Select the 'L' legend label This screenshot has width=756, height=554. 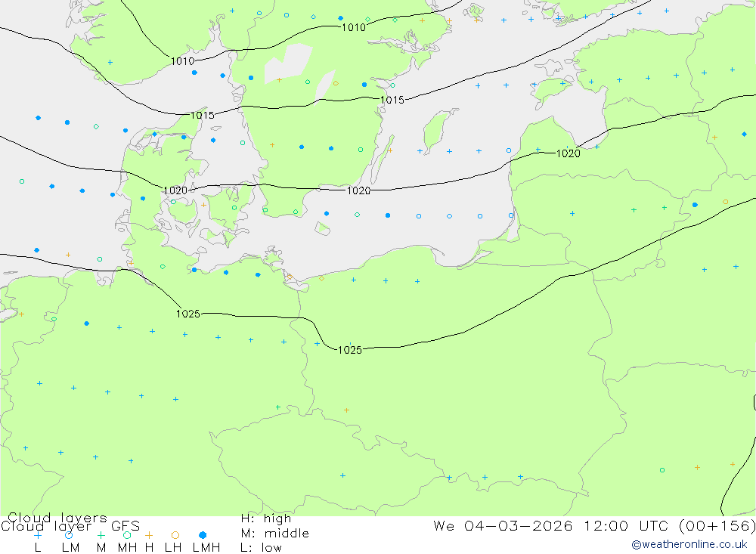[x=38, y=548]
